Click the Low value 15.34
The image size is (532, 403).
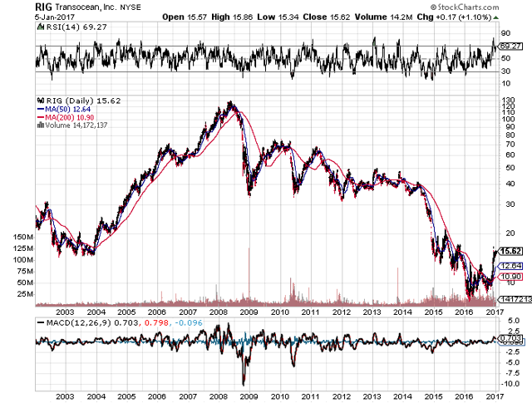[x=288, y=17]
